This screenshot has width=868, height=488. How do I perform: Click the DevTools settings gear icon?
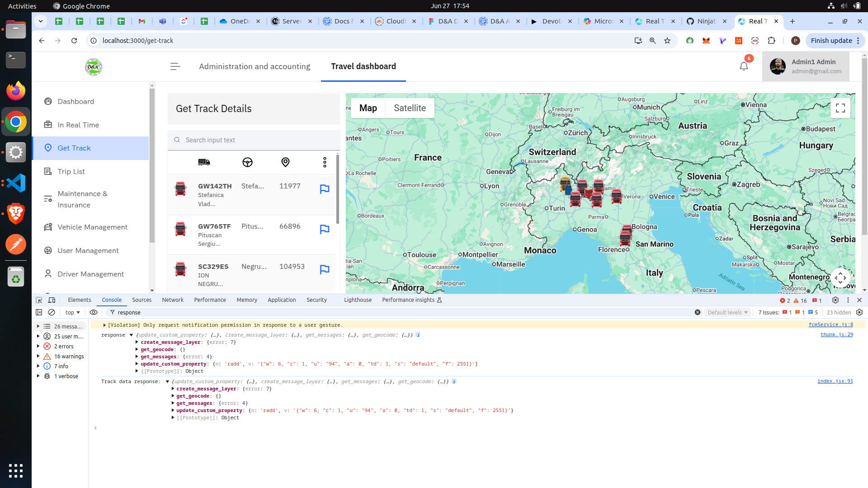pyautogui.click(x=835, y=300)
